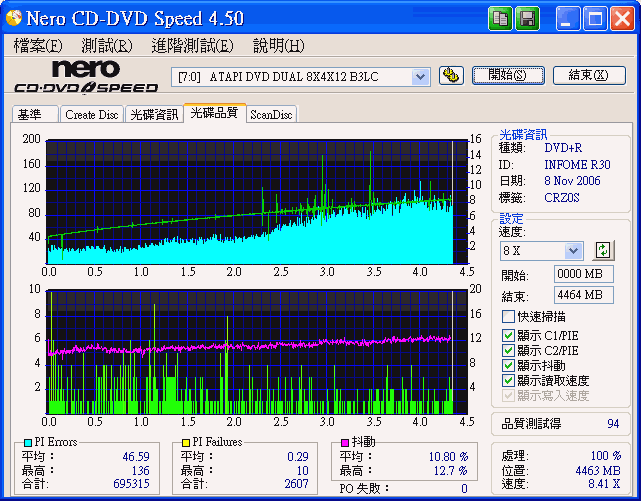Click the 結束(X) exit button
Screen dimensions: 641x501
589,76
